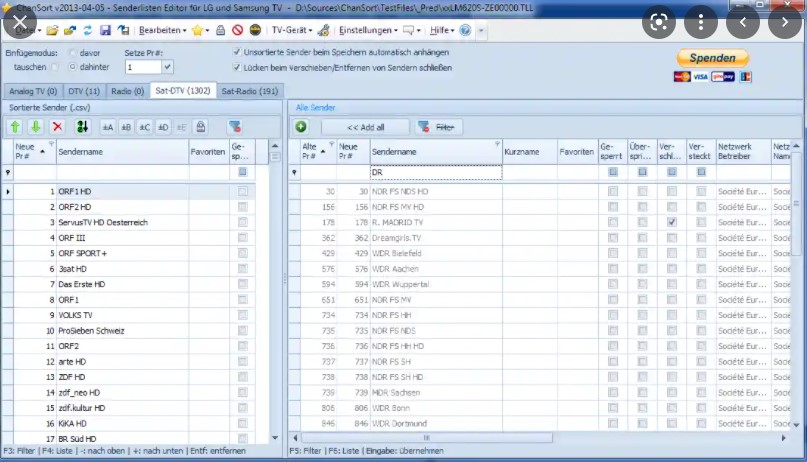Click the open reference list folder-arrow icon

(x=69, y=30)
